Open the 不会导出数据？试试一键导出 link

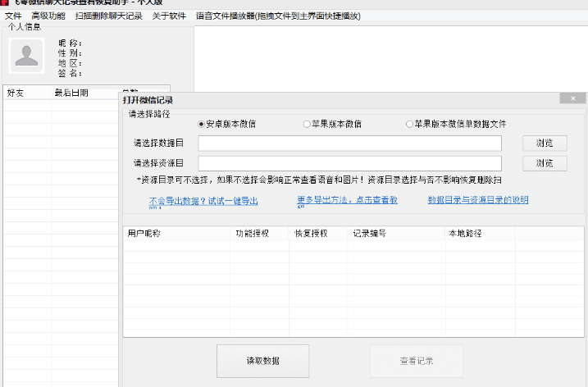click(x=203, y=203)
